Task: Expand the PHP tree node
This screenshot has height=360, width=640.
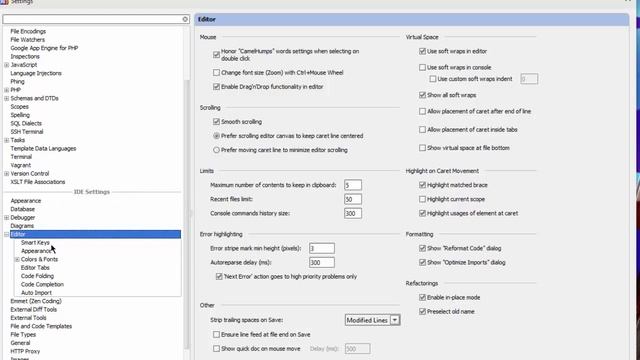Action: pos(7,90)
